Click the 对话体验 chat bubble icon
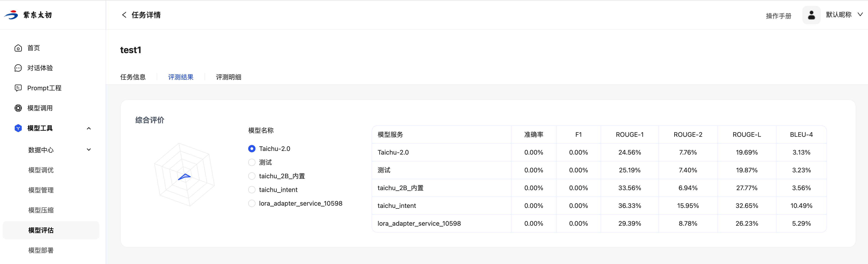 [18, 68]
